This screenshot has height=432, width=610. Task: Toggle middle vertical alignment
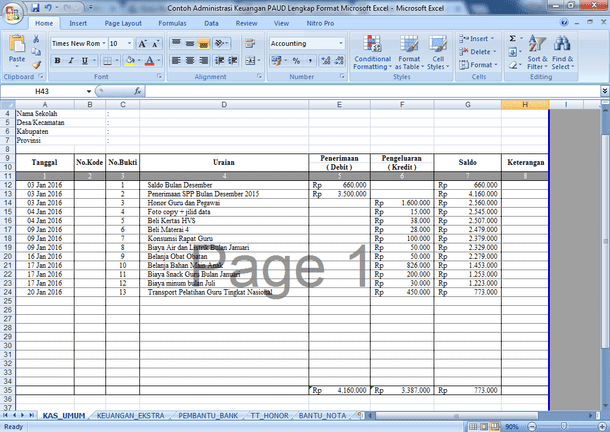[190, 43]
